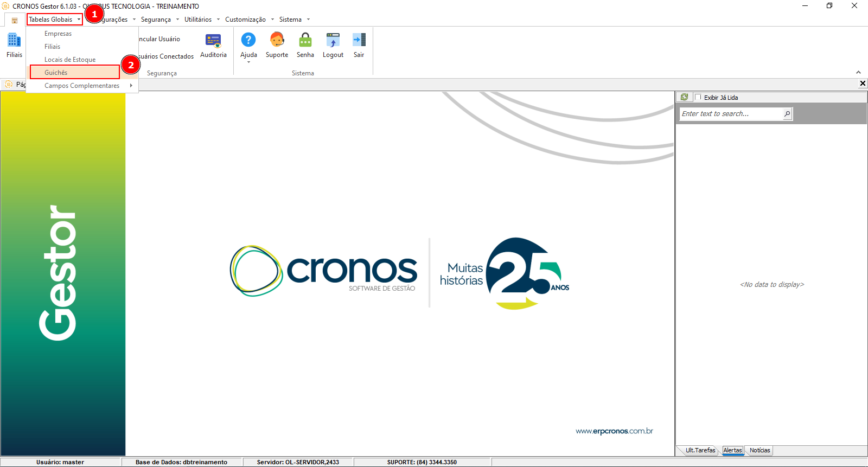The height and width of the screenshot is (467, 868).
Task: Change password with the Senha icon
Action: point(305,46)
